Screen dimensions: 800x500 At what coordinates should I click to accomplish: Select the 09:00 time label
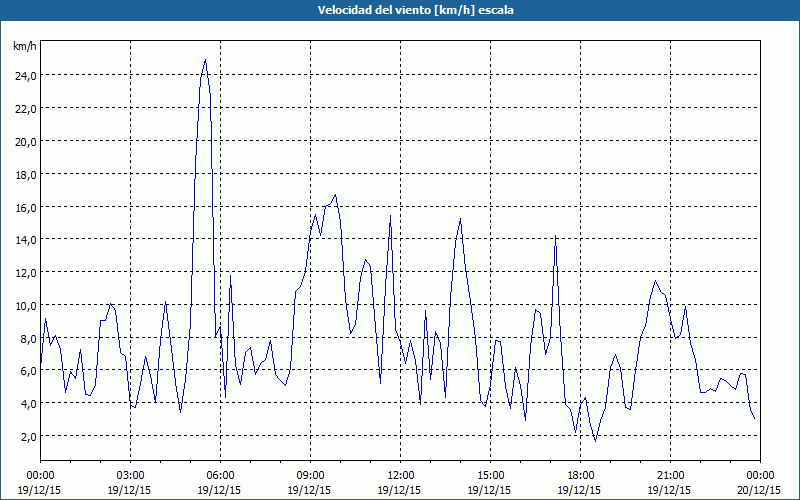310,476
